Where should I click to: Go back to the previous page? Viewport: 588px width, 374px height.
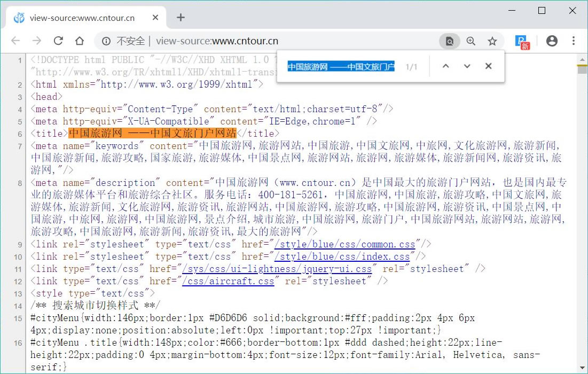tap(15, 41)
